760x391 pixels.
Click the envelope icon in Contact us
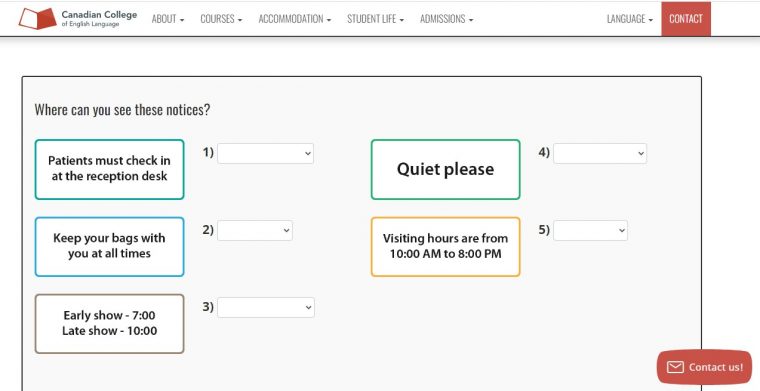click(675, 367)
